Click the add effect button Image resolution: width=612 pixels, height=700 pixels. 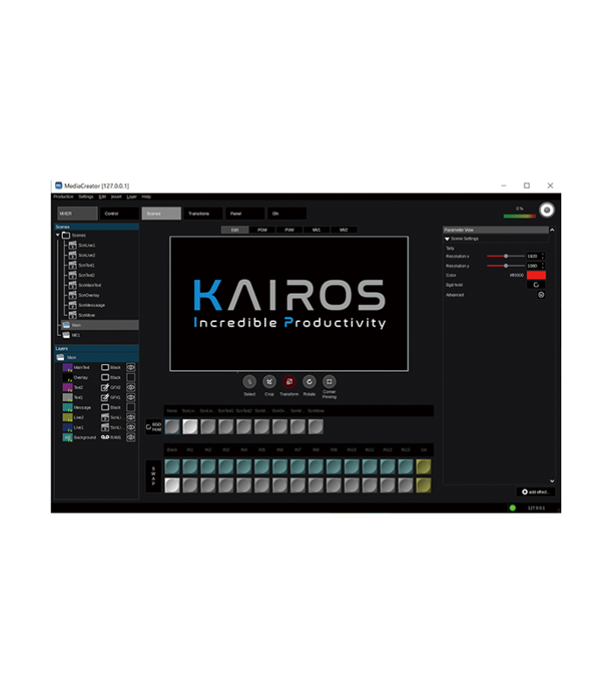point(535,492)
